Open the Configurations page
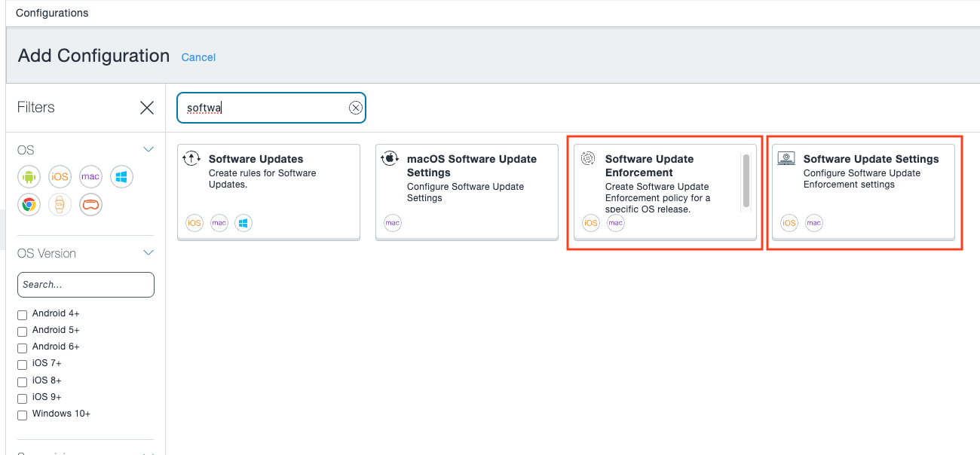The image size is (980, 455). 51,12
